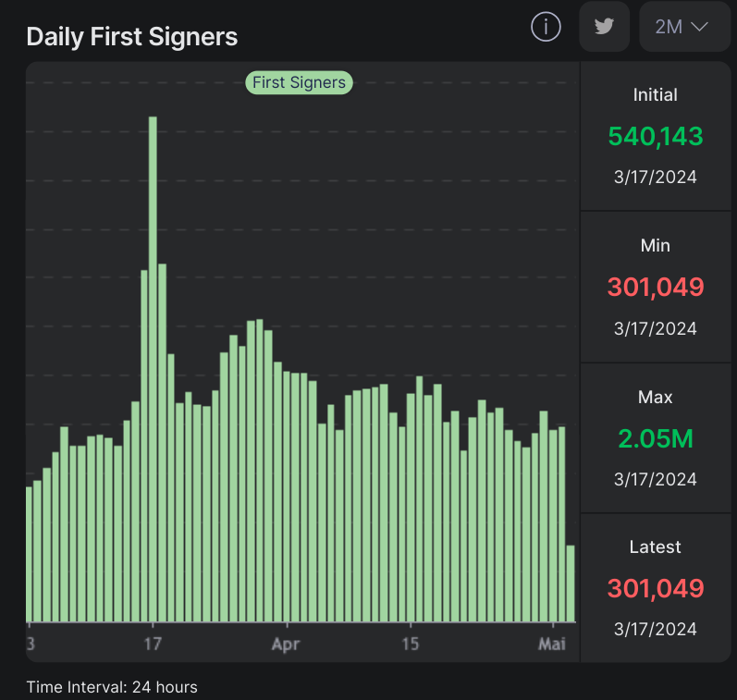
Task: Open the 2M time range dropdown
Action: tap(683, 27)
